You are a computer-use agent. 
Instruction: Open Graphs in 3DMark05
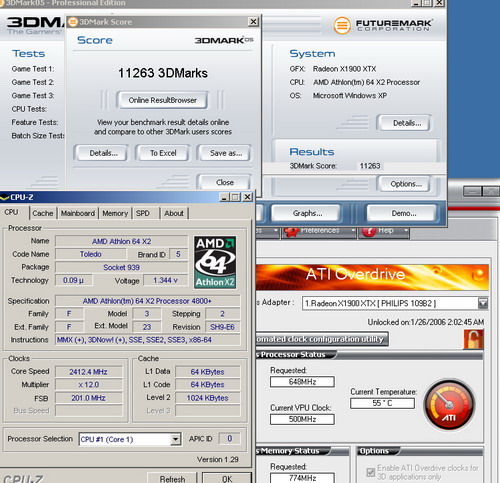click(x=306, y=213)
